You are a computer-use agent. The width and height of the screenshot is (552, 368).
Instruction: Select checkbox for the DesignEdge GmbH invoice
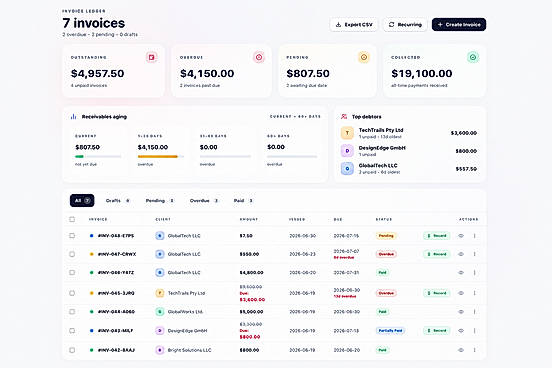pyautogui.click(x=72, y=331)
